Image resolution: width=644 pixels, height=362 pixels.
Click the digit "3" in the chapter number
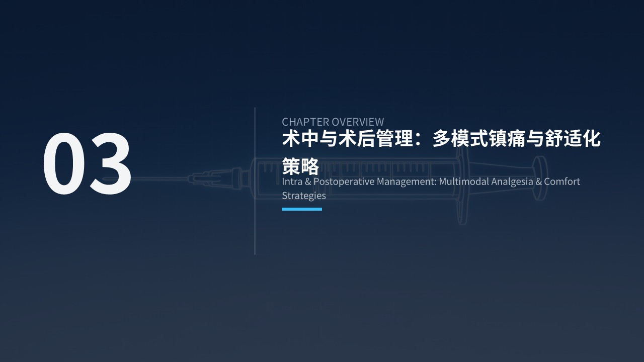point(111,164)
